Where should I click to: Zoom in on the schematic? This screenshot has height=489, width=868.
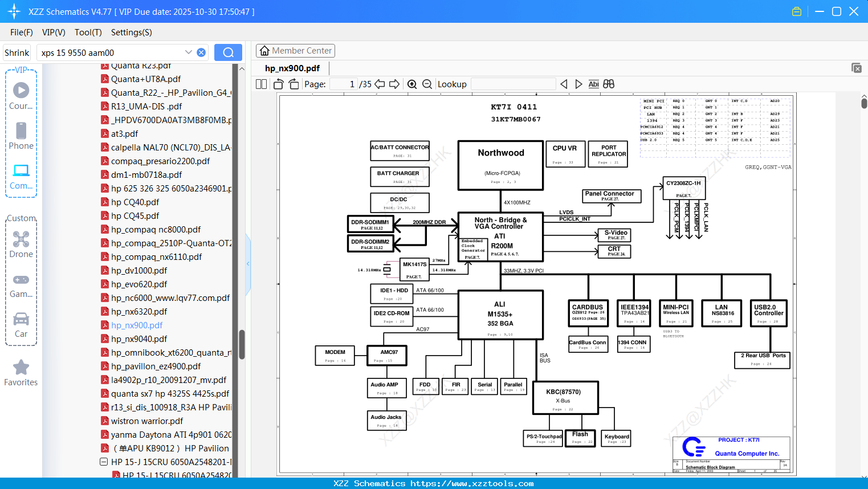point(412,84)
